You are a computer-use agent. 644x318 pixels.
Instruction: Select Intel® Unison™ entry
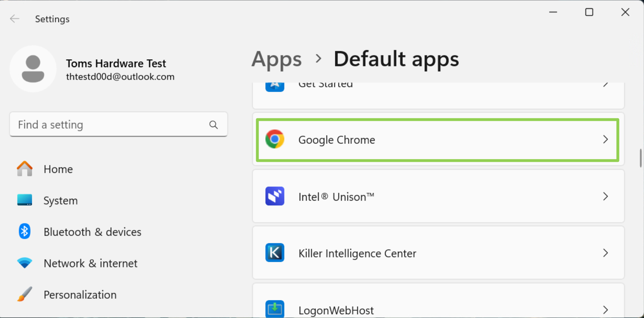[438, 196]
